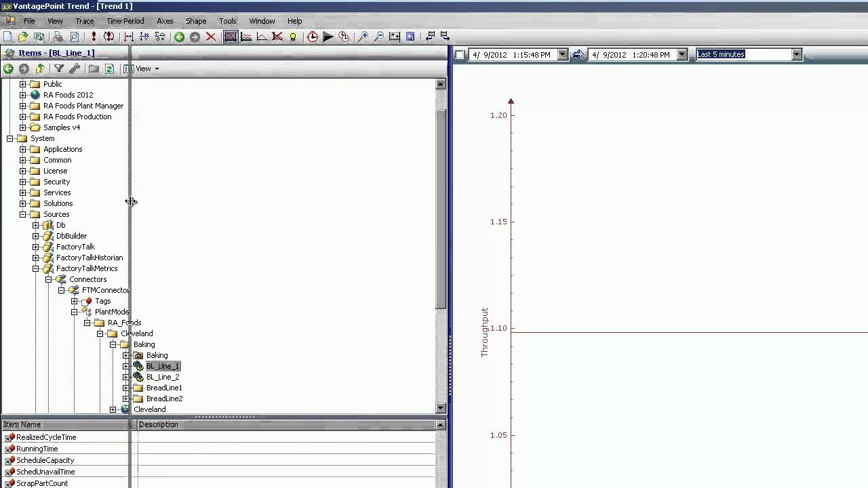This screenshot has height=488, width=868.
Task: Click the red X delete toolbar icon
Action: 211,37
